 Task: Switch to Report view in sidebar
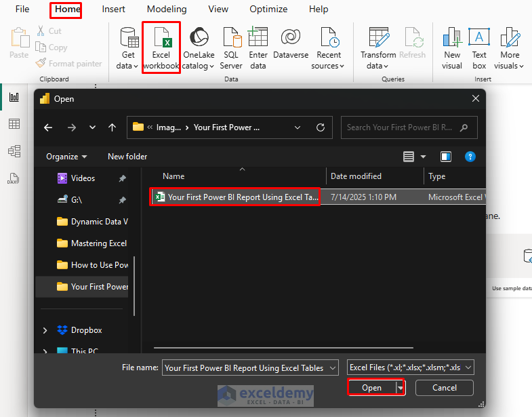click(14, 97)
